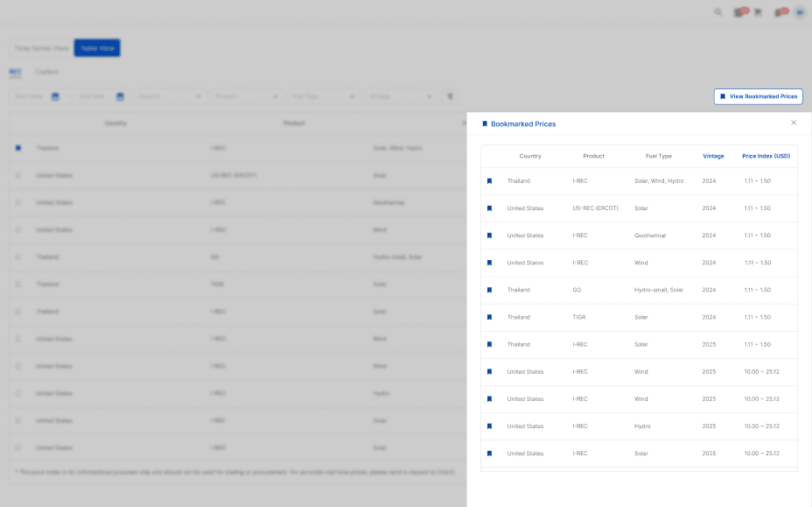Click the user avatar icon top right
The image size is (812, 507).
pyautogui.click(x=798, y=12)
